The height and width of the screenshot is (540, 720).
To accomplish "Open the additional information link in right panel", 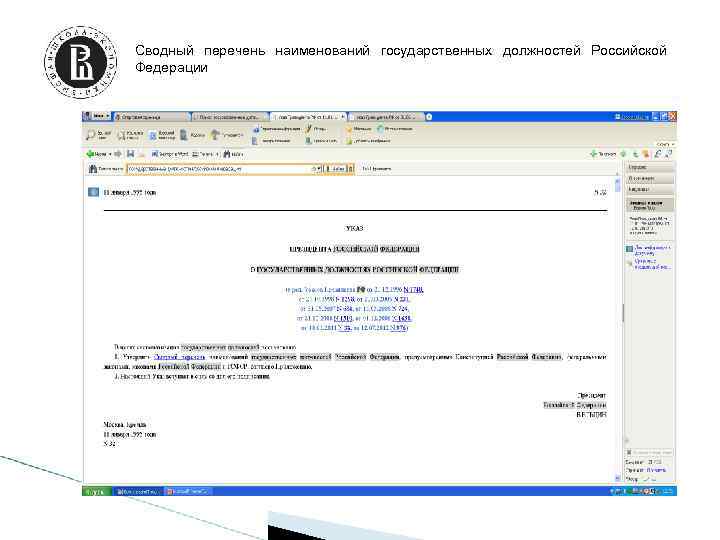I will click(652, 250).
